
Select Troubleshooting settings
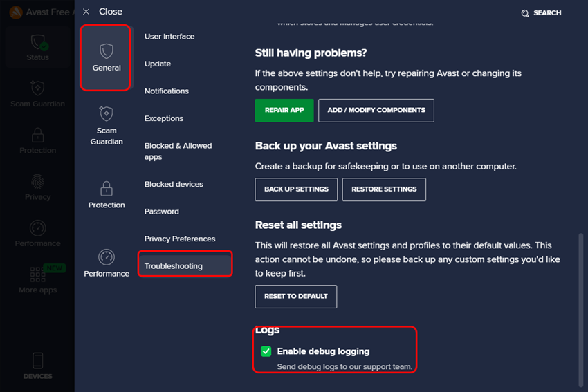pyautogui.click(x=185, y=266)
